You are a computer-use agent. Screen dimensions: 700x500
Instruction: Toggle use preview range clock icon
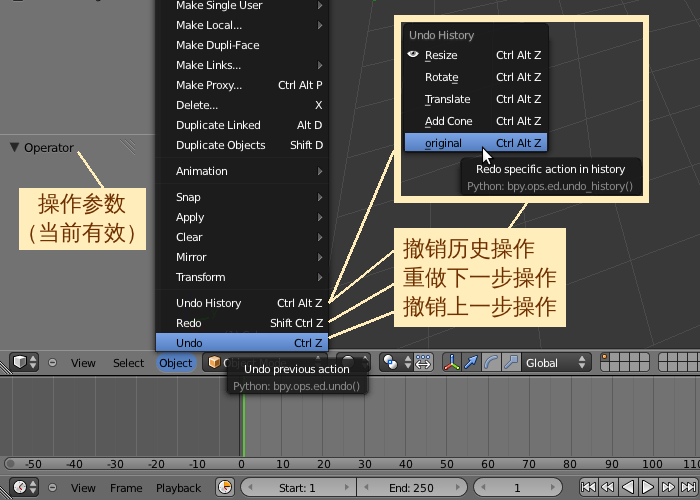pyautogui.click(x=225, y=488)
